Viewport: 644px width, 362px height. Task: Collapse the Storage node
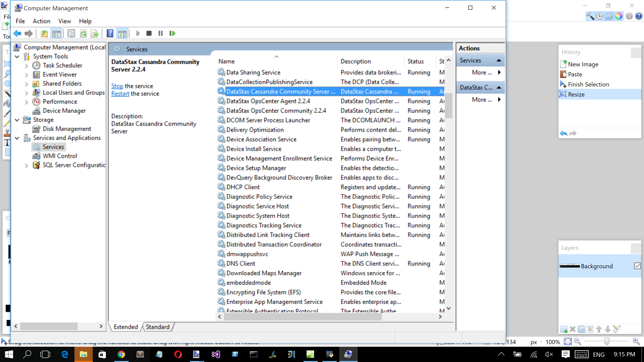click(17, 120)
